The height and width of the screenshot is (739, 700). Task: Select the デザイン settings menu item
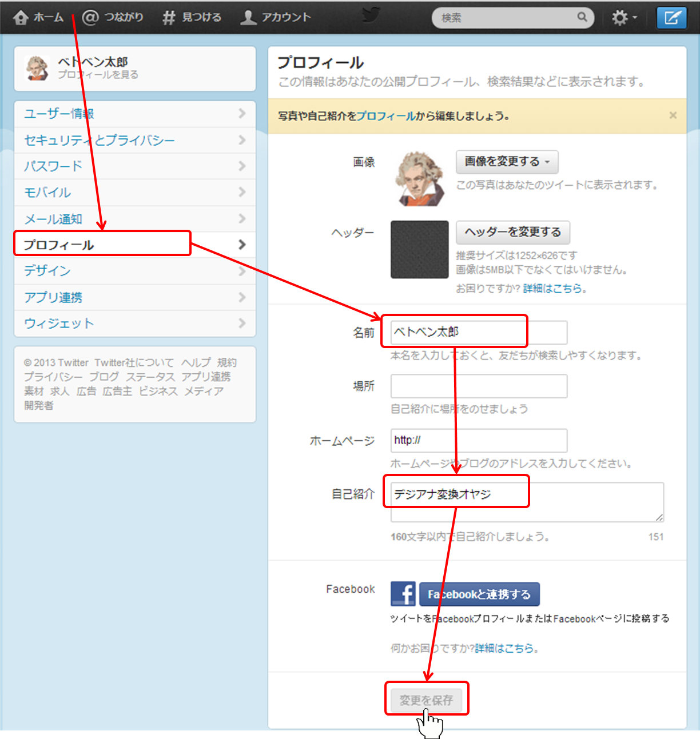[47, 271]
